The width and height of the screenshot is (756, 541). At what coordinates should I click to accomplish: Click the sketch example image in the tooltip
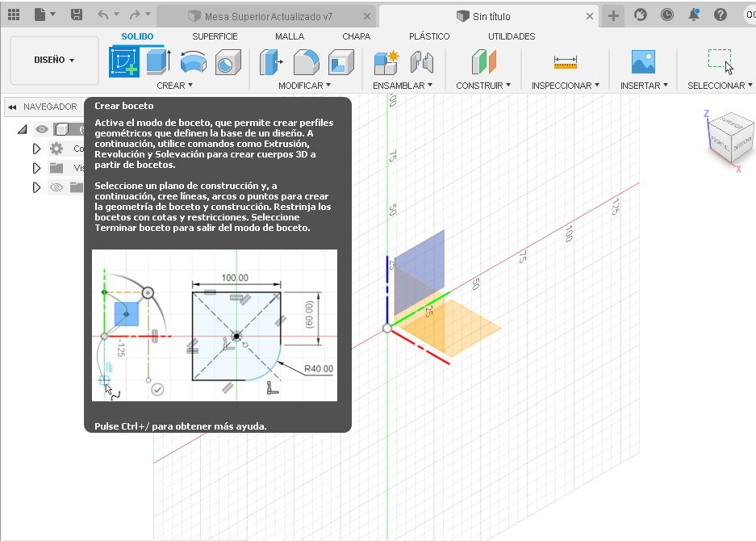(215, 325)
